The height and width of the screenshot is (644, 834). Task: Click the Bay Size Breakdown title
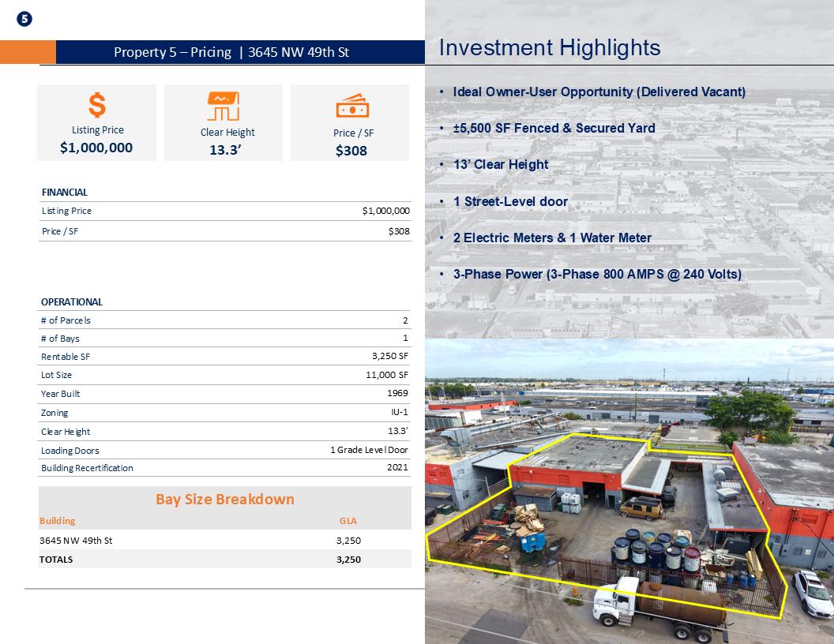coord(224,499)
